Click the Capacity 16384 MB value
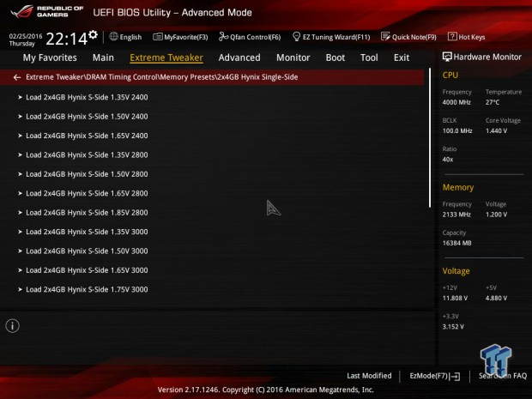 pos(457,243)
